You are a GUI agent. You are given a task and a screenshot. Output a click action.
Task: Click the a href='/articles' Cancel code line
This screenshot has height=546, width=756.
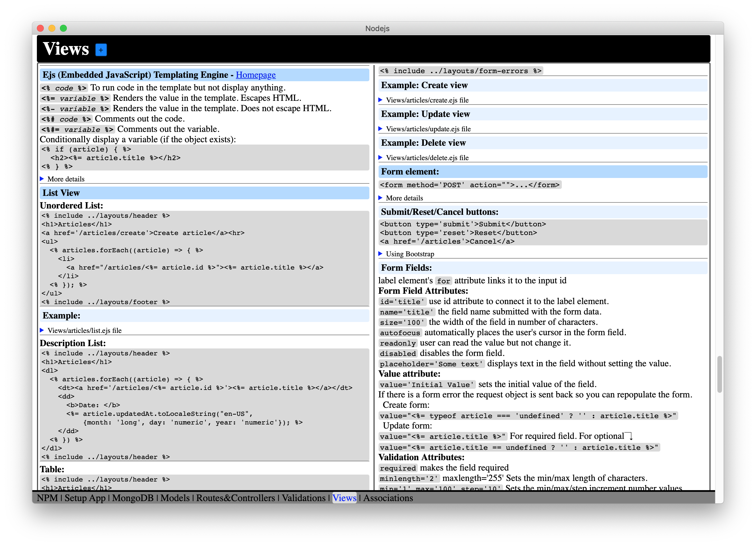click(x=447, y=241)
